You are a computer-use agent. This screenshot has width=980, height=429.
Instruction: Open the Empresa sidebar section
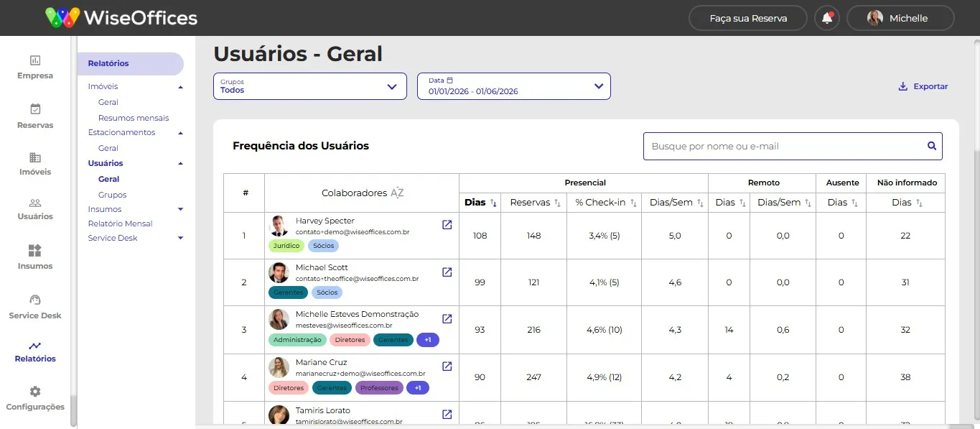(35, 67)
